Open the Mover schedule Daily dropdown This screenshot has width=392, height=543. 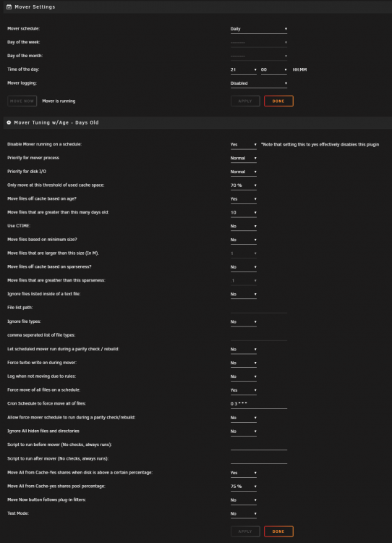[259, 29]
